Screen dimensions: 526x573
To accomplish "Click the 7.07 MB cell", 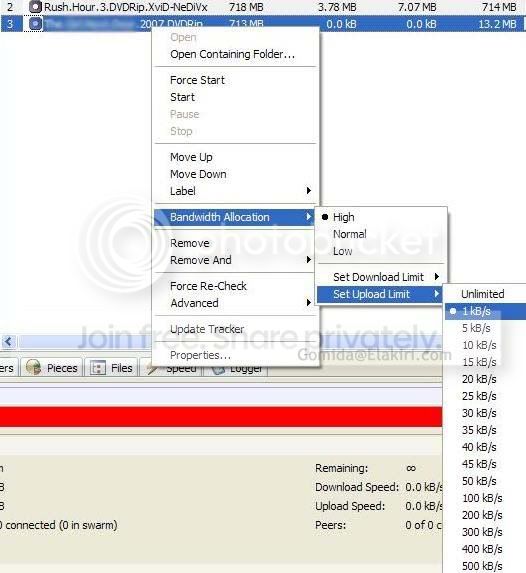I will 417,7.
